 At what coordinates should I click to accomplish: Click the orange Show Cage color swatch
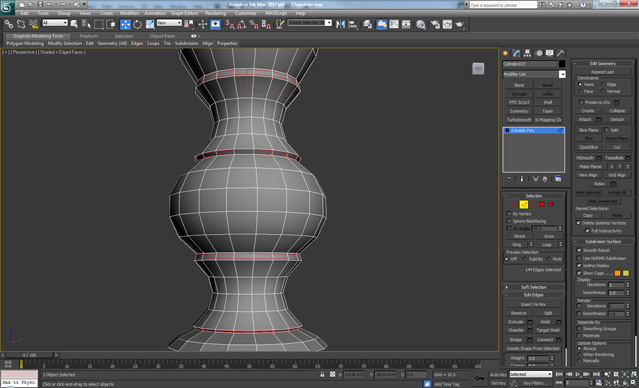[x=617, y=273]
